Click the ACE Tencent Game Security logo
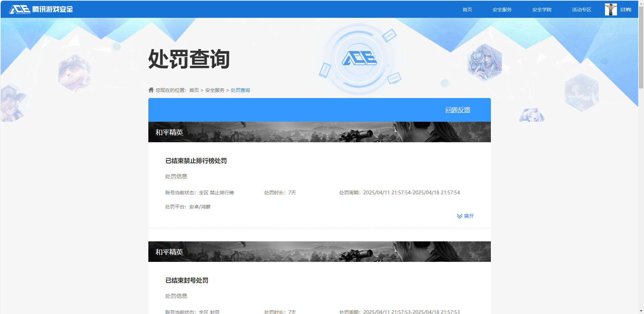This screenshot has height=314, width=644. [41, 9]
